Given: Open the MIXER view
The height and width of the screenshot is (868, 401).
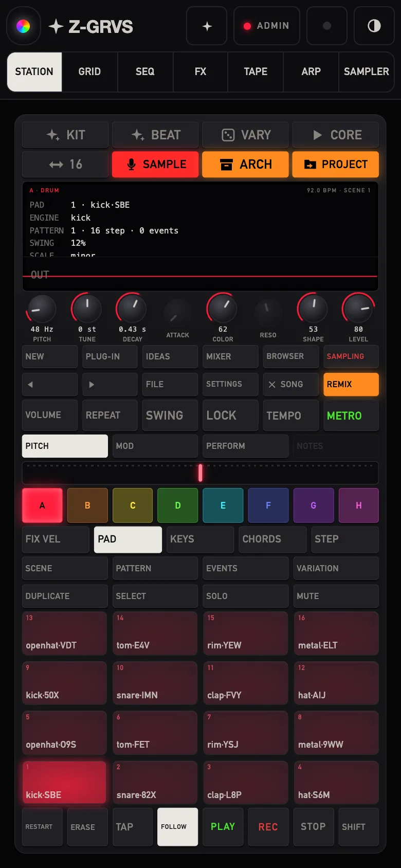Looking at the screenshot, I should click(231, 356).
